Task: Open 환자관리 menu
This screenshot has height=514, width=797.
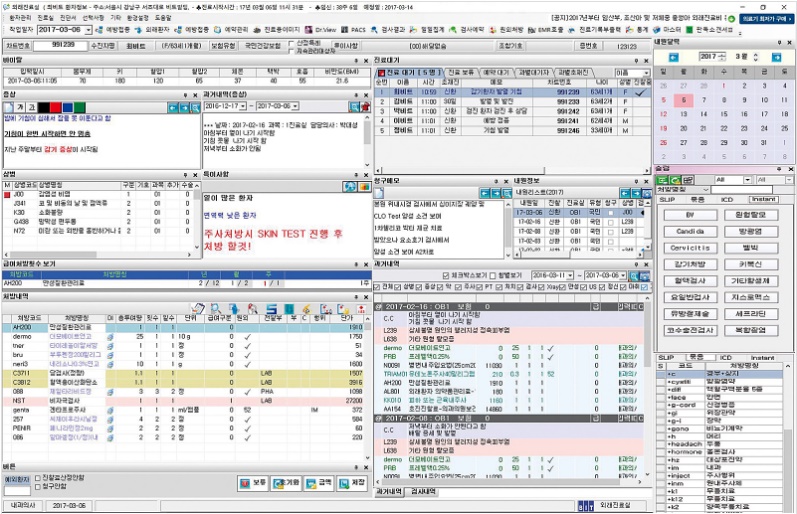Action: [20, 18]
